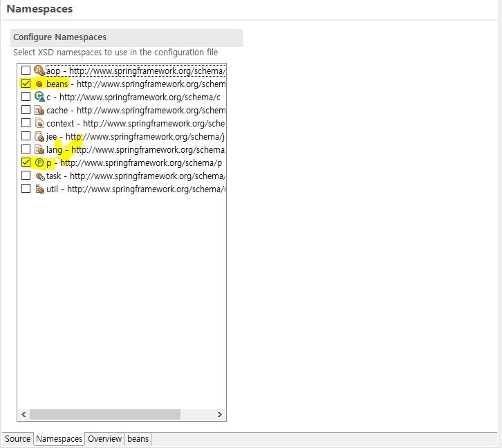
Task: Enable the cache namespace checkbox
Action: [x=26, y=110]
